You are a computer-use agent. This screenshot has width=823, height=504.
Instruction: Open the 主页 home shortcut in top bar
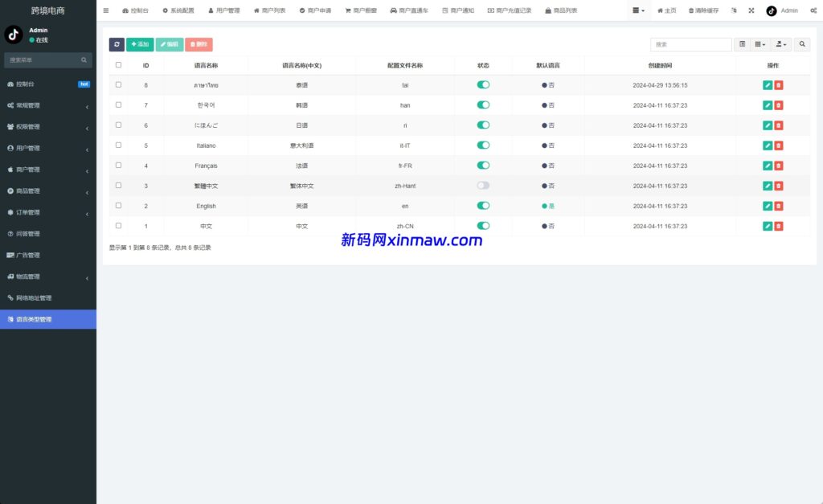tap(669, 10)
